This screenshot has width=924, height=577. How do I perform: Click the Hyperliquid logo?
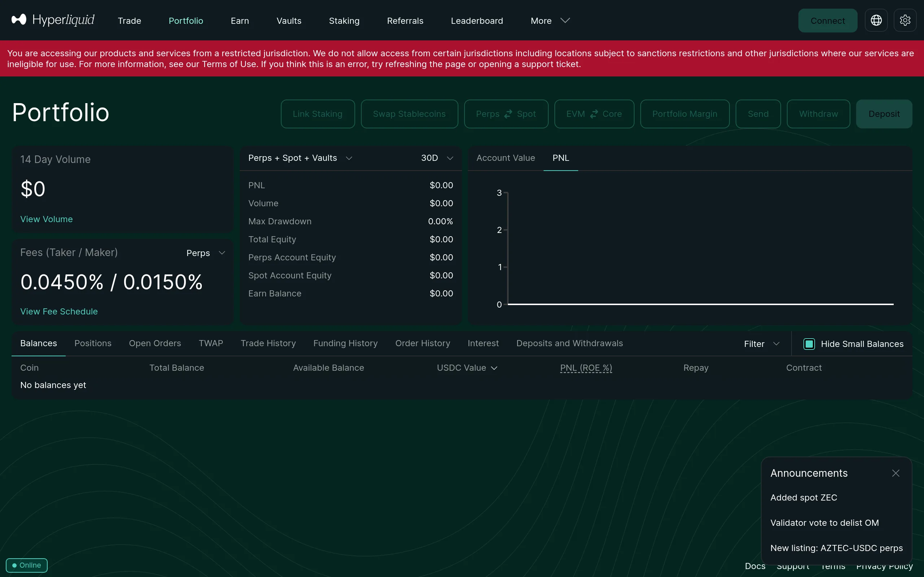coord(52,20)
